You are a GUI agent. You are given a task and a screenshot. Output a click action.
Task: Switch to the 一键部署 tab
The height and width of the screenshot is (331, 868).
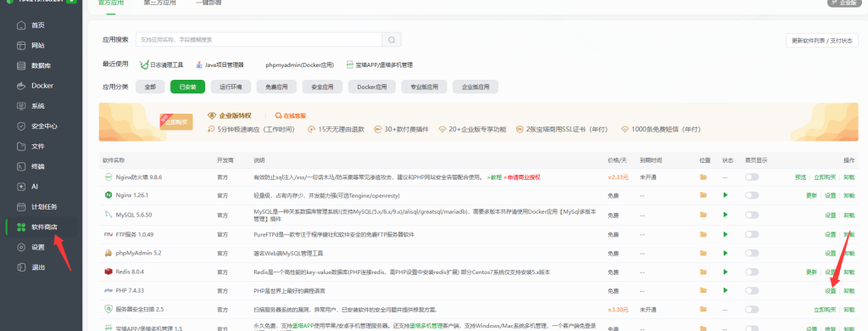tap(209, 3)
